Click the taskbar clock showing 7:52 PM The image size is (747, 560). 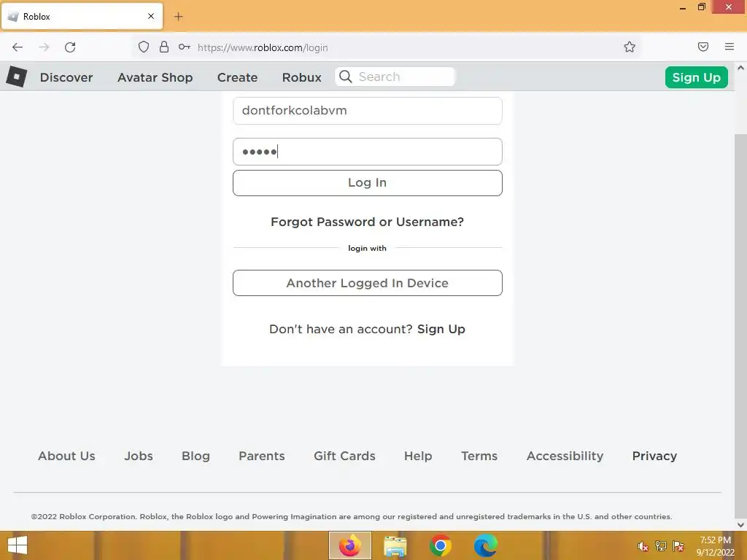coord(715,545)
